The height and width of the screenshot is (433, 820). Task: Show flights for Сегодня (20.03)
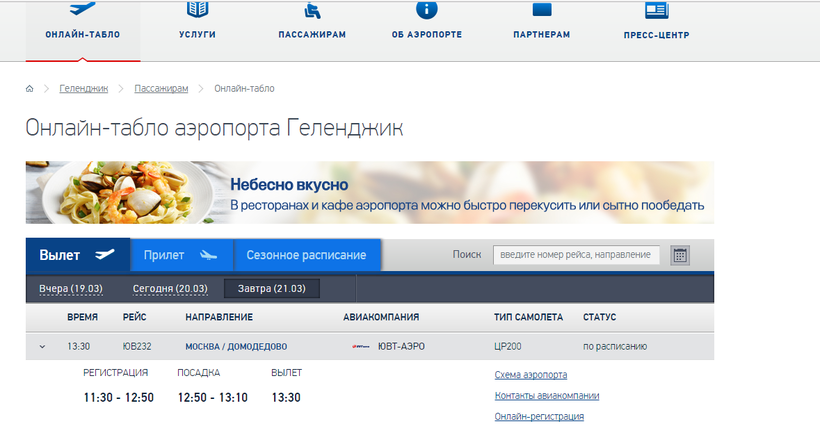170,289
